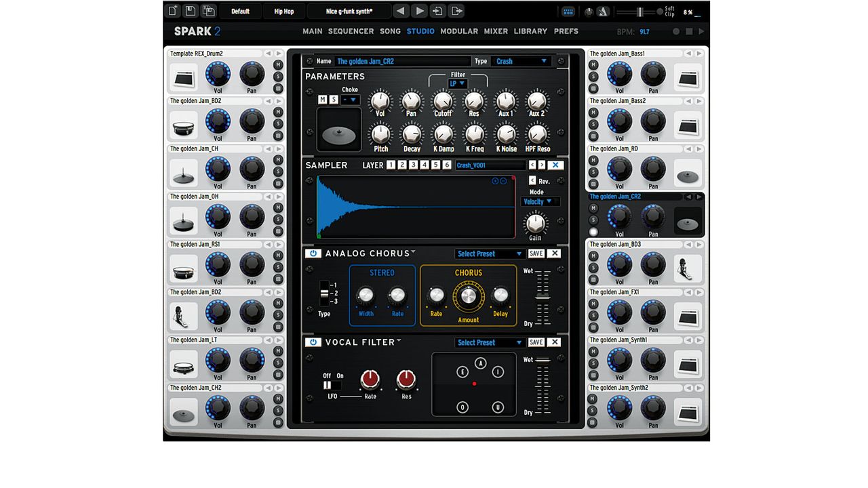
Task: Click the Vocal Filter Wet/Dry slider
Action: click(x=543, y=385)
